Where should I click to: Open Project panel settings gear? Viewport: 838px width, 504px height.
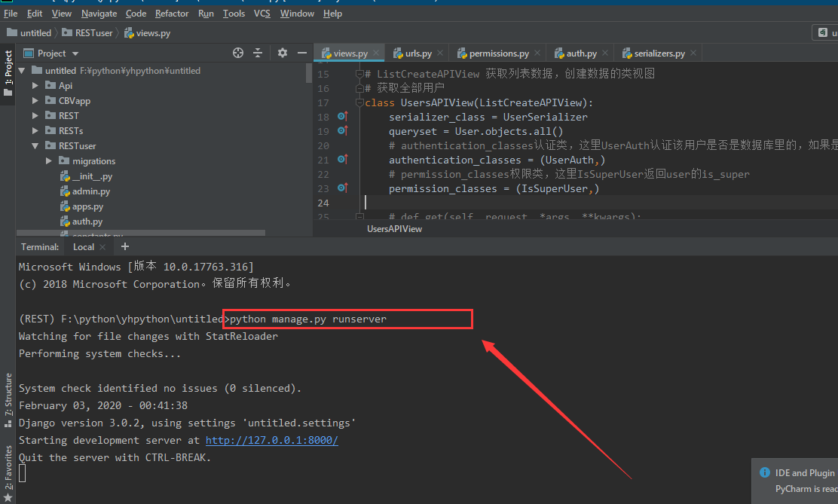(x=282, y=53)
